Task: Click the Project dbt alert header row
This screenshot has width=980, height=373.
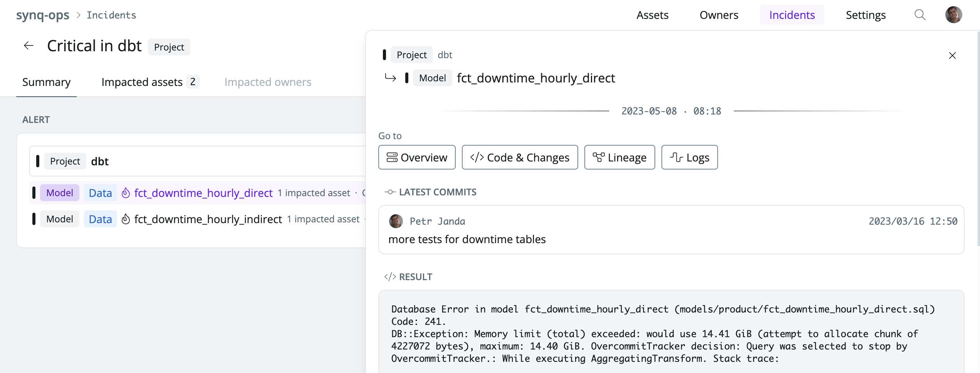Action: tap(198, 161)
